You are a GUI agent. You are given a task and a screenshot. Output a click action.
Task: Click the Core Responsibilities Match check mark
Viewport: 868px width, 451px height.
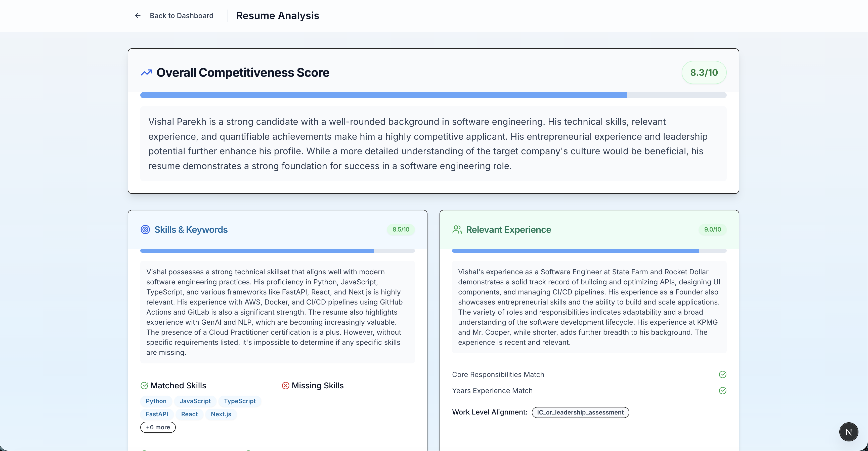(x=722, y=374)
